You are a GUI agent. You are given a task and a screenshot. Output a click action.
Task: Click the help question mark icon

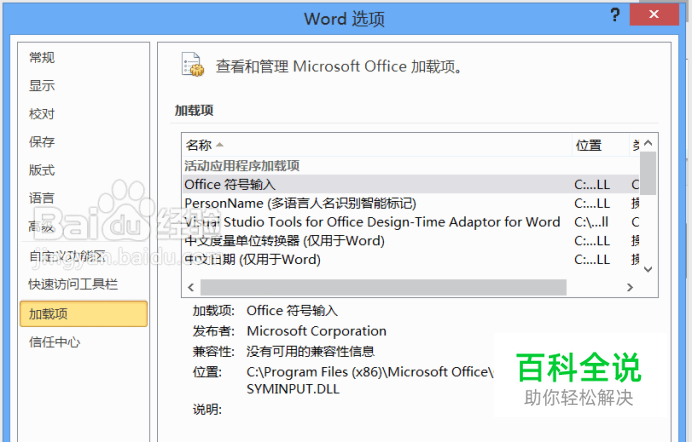coord(615,15)
